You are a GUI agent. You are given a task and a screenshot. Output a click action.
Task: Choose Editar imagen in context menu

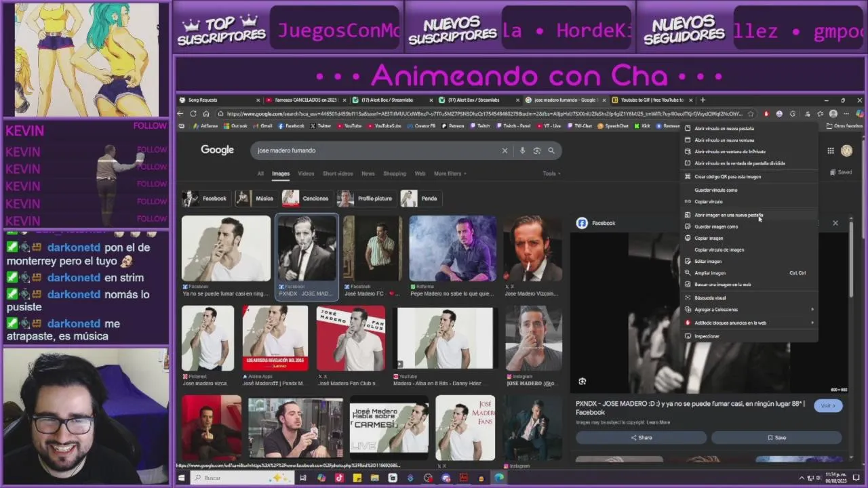749,262
